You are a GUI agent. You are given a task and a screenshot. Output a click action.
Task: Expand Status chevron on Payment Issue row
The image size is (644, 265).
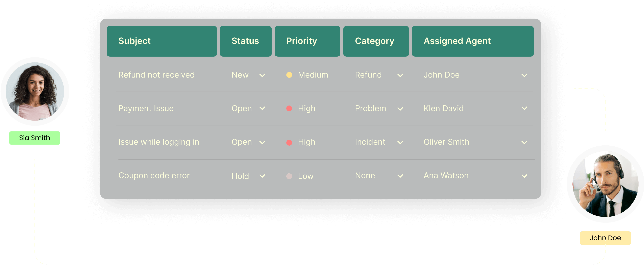click(x=262, y=108)
